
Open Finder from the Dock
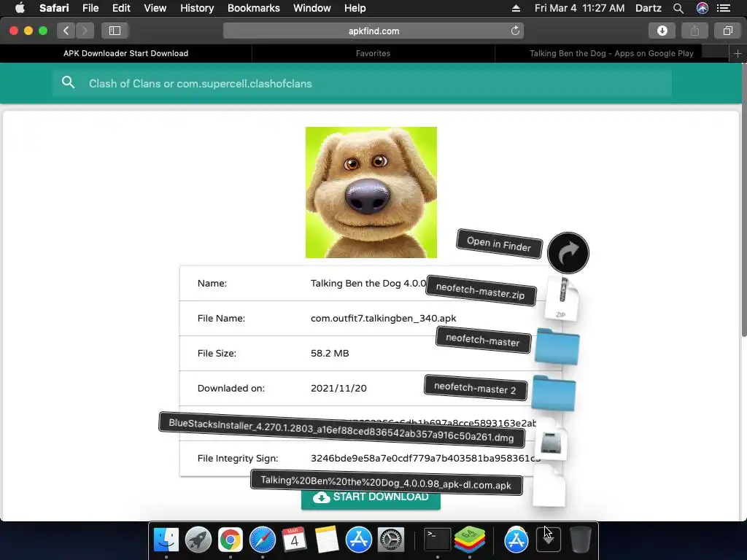(x=166, y=540)
